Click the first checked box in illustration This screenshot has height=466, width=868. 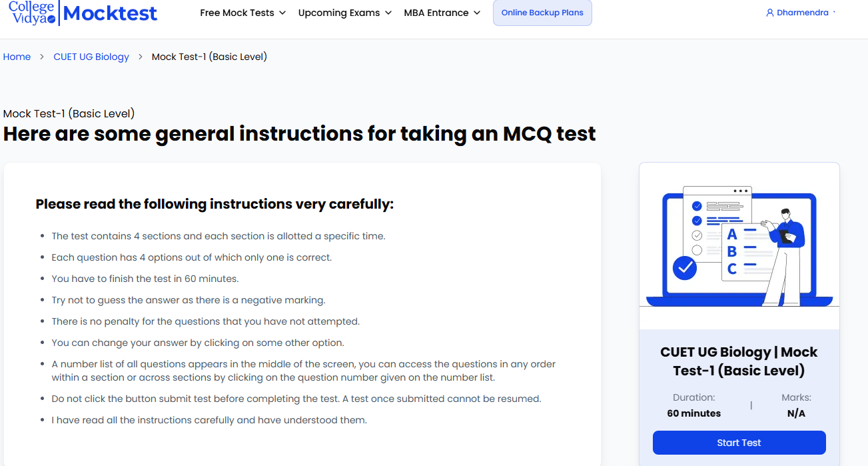pos(697,206)
